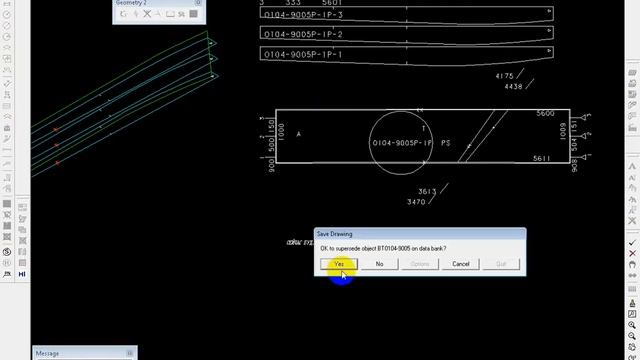Close the Geometry 2 floating toolbar
The width and height of the screenshot is (640, 360).
coord(198,2)
